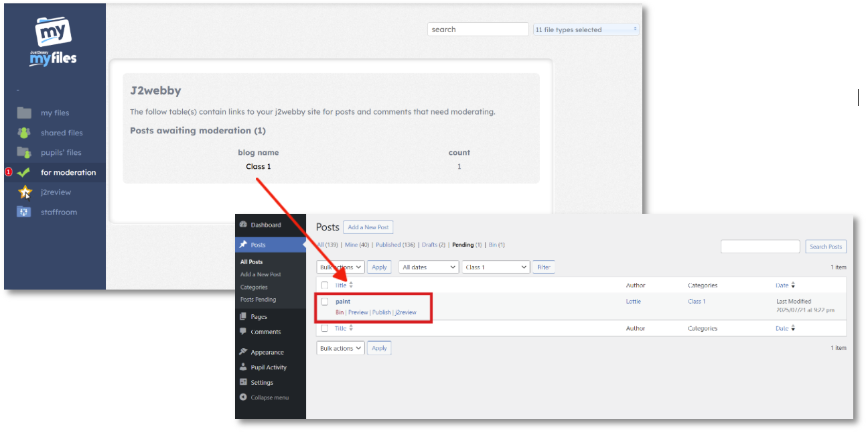This screenshot has height=433, width=868.
Task: Select Posts Pending submenu item
Action: point(258,300)
